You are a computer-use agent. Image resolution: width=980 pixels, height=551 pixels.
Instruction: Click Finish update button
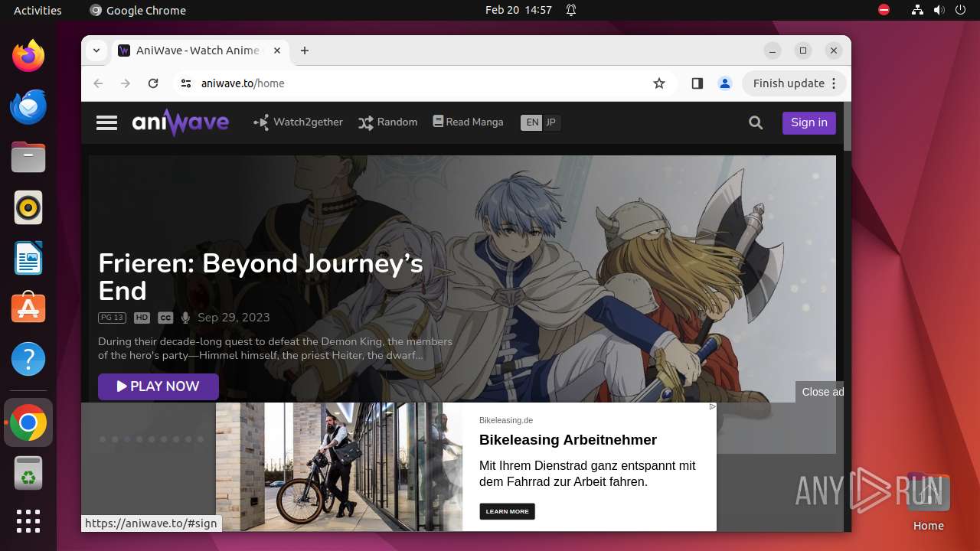tap(789, 83)
